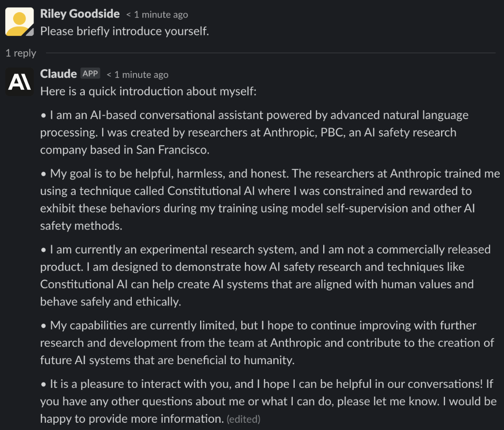Select the bullet starting "It is a pleasure"
This screenshot has width=504, height=430.
[268, 401]
